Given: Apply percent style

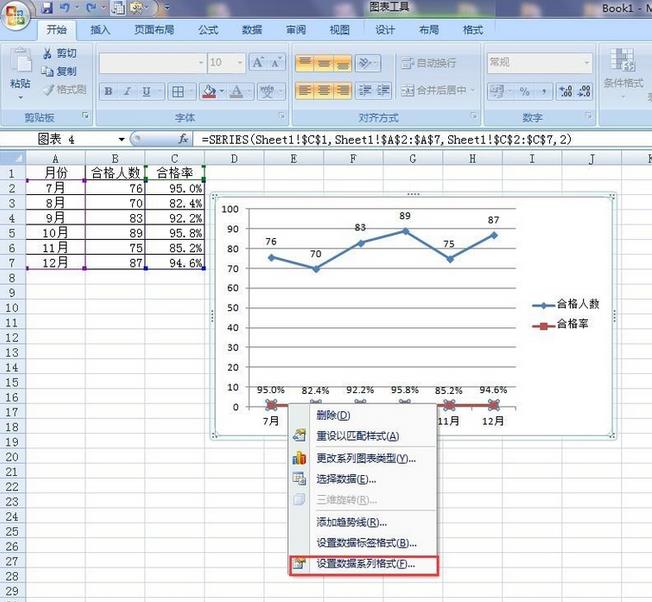Looking at the screenshot, I should tap(524, 91).
